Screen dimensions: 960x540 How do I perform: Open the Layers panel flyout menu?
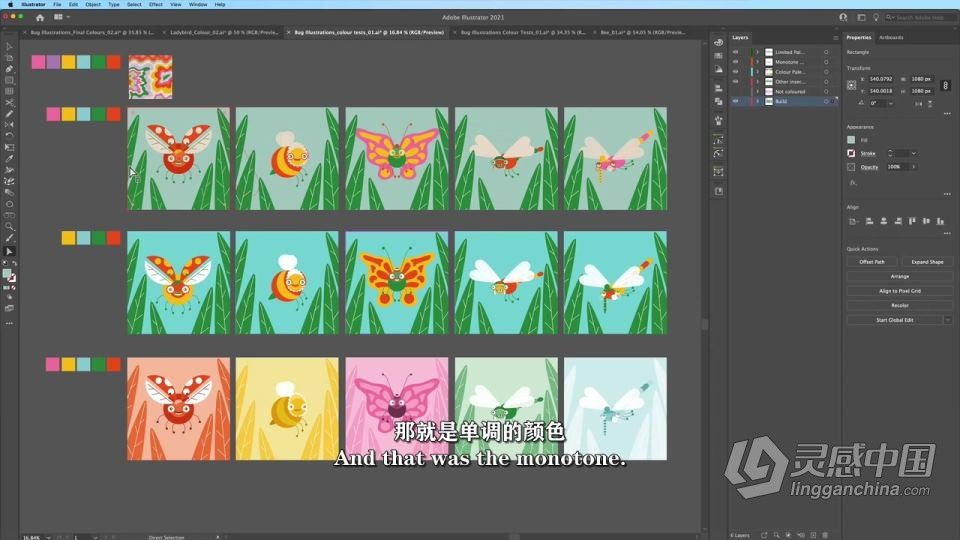[836, 37]
